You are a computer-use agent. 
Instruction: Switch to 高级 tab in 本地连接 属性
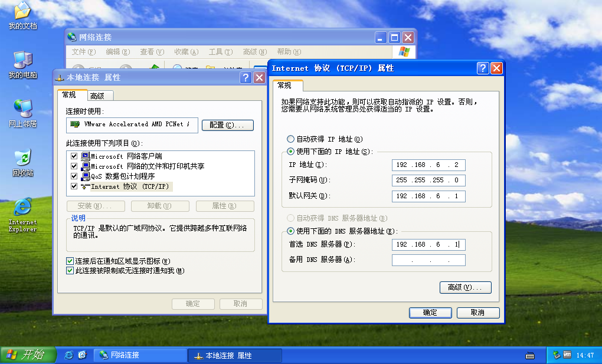coord(100,96)
